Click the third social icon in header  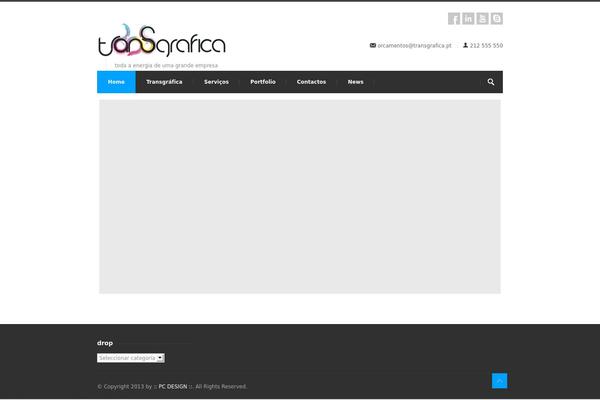click(x=483, y=18)
